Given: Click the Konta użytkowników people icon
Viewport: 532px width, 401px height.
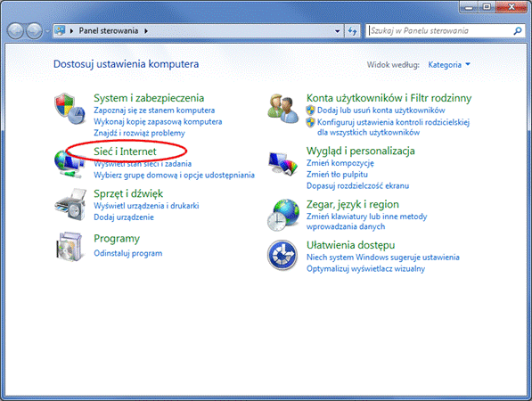Looking at the screenshot, I should click(x=283, y=109).
